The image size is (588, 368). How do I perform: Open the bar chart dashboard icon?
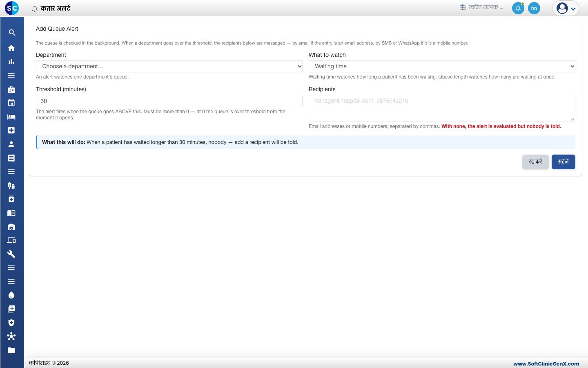pos(11,62)
